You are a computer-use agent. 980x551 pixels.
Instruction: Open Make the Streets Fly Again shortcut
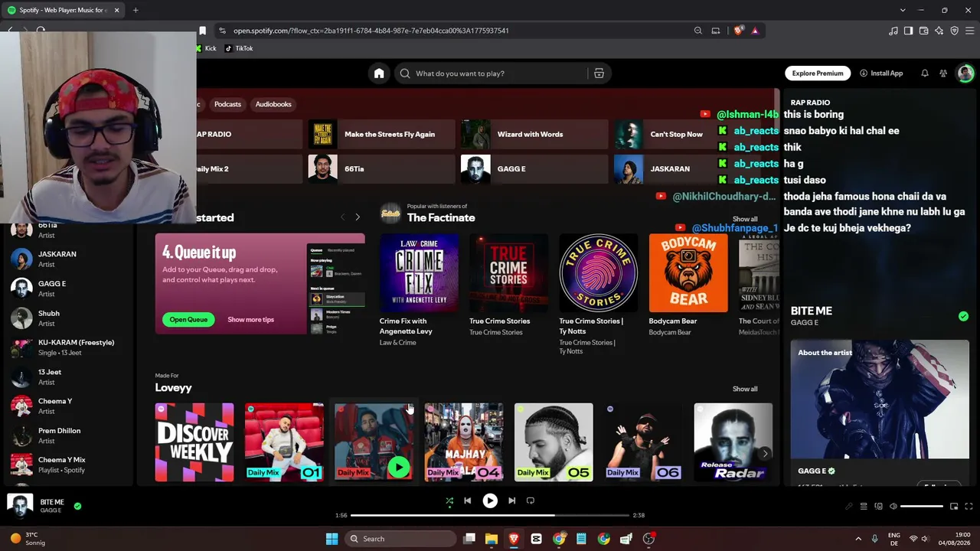point(381,134)
